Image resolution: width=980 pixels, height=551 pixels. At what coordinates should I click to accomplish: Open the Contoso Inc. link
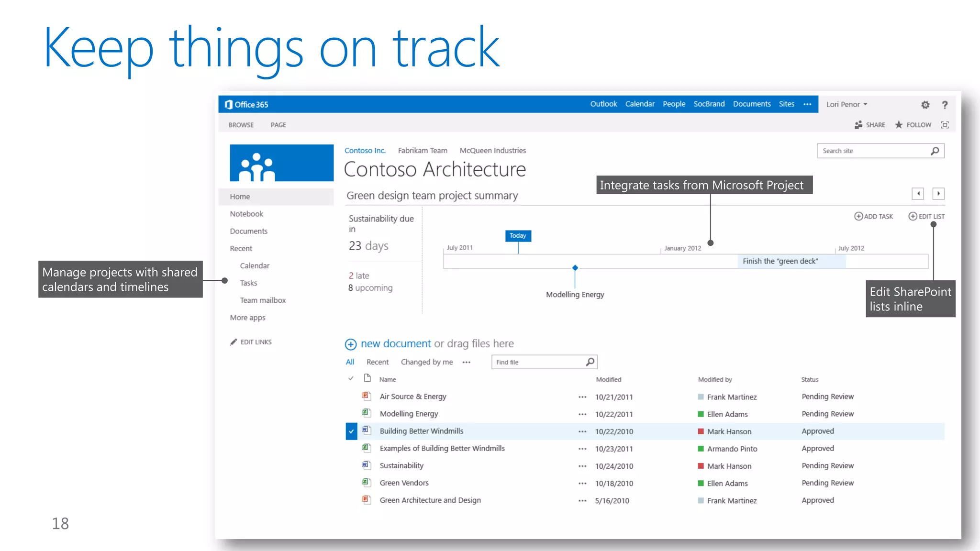(365, 151)
